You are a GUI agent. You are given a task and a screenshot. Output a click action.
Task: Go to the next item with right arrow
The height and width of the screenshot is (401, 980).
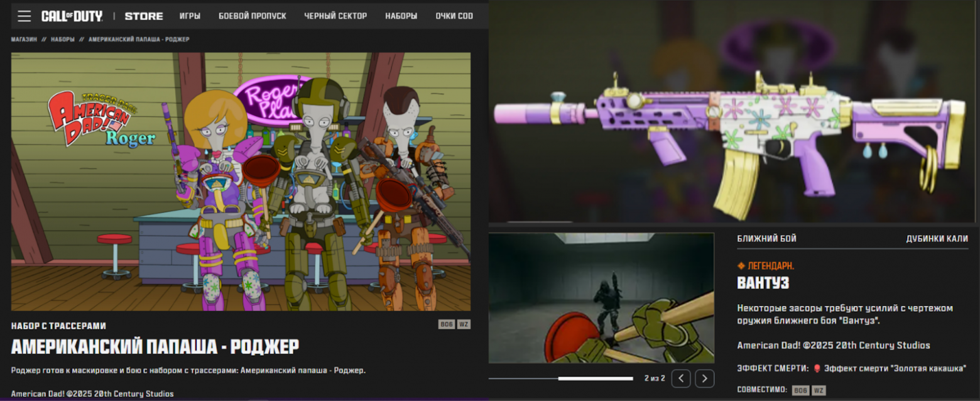[x=705, y=378]
